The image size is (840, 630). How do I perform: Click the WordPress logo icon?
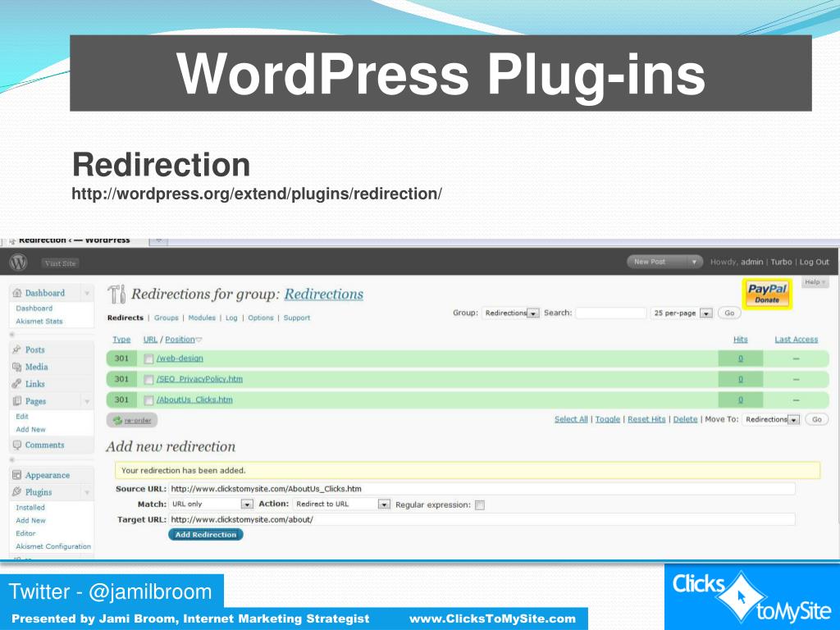(x=18, y=262)
